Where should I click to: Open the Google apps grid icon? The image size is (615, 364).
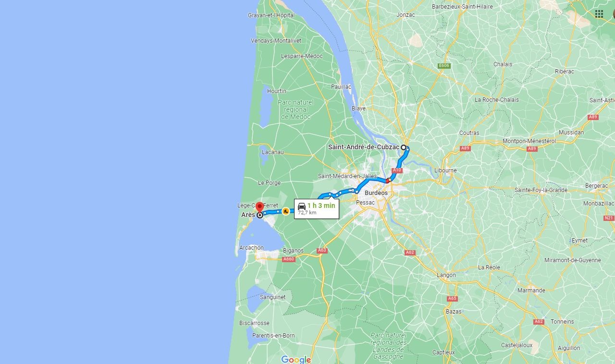(599, 13)
